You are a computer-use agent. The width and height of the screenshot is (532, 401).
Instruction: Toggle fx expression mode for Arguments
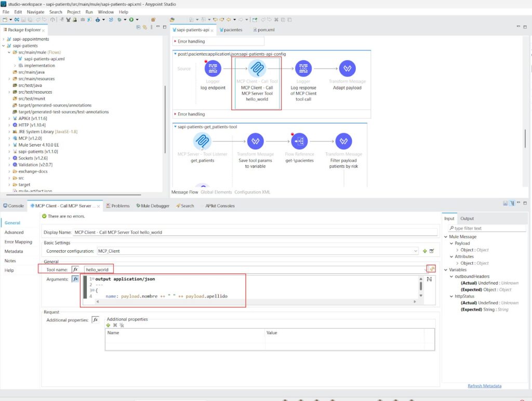coord(75,279)
